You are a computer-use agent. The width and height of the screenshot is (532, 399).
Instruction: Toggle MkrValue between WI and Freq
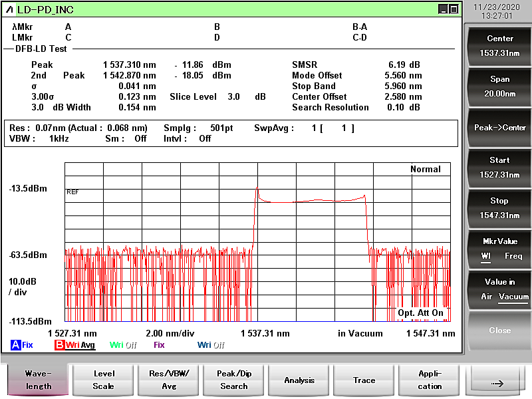(500, 249)
